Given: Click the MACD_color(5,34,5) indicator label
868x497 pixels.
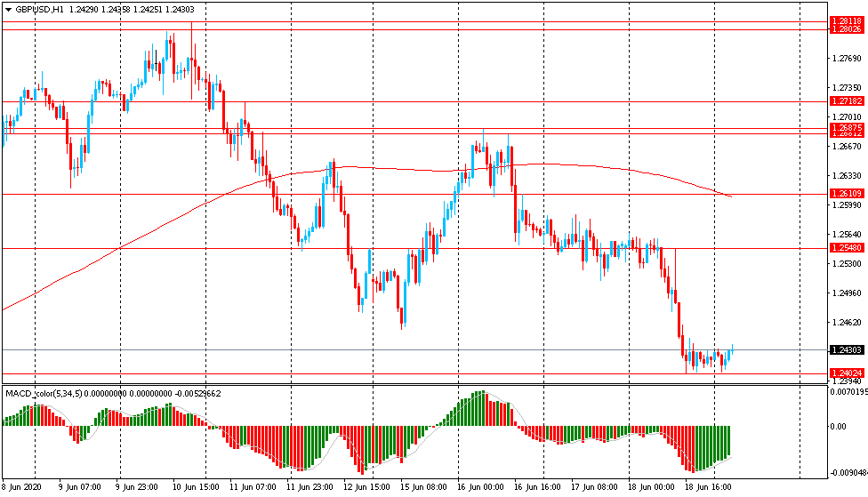Looking at the screenshot, I should (x=44, y=394).
